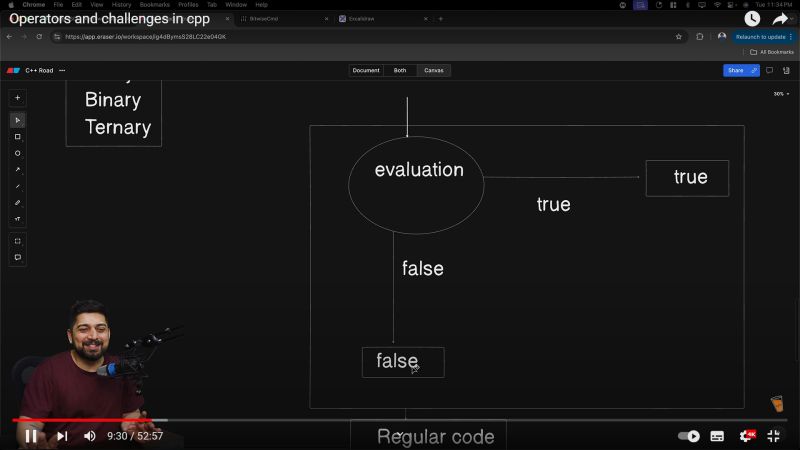Image resolution: width=800 pixels, height=450 pixels.
Task: Toggle subtitles/captions
Action: tap(717, 436)
